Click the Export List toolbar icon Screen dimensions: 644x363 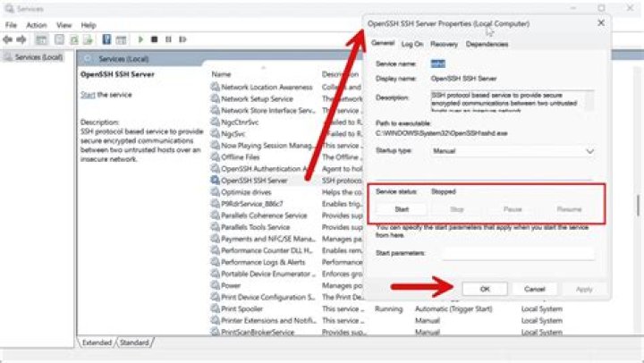[88, 39]
